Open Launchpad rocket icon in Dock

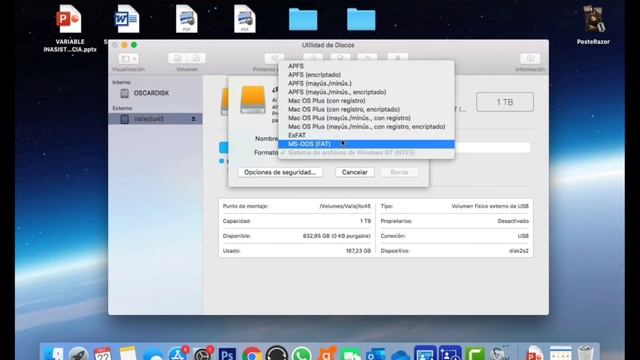click(78, 353)
